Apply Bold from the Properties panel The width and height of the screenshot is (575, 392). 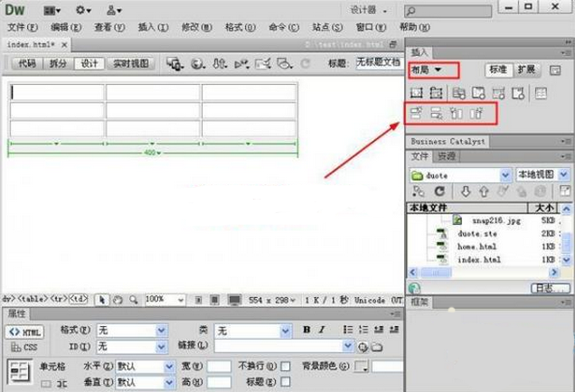pos(307,331)
